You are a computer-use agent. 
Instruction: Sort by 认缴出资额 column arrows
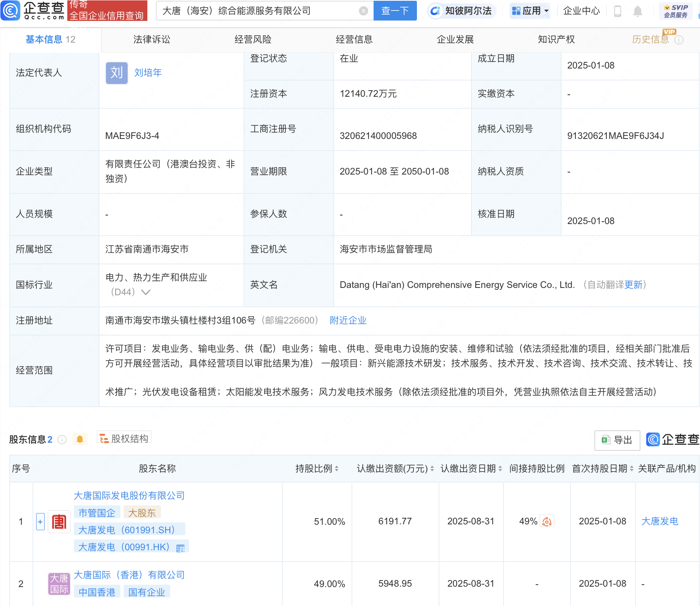point(432,469)
